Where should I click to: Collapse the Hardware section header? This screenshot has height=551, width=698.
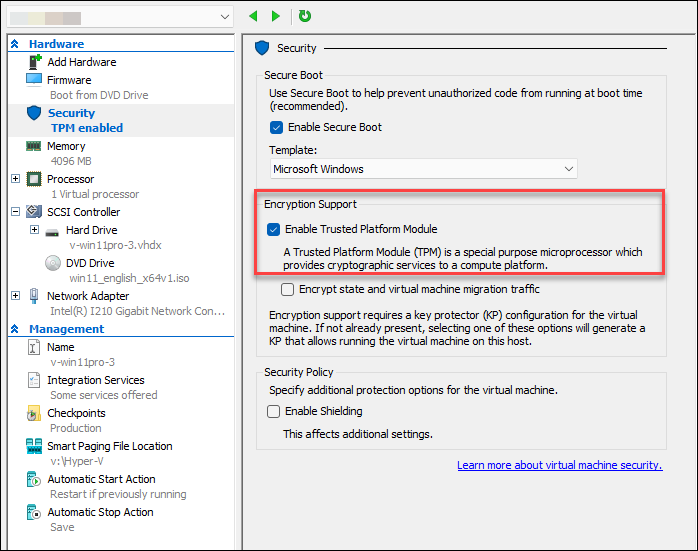coord(15,44)
